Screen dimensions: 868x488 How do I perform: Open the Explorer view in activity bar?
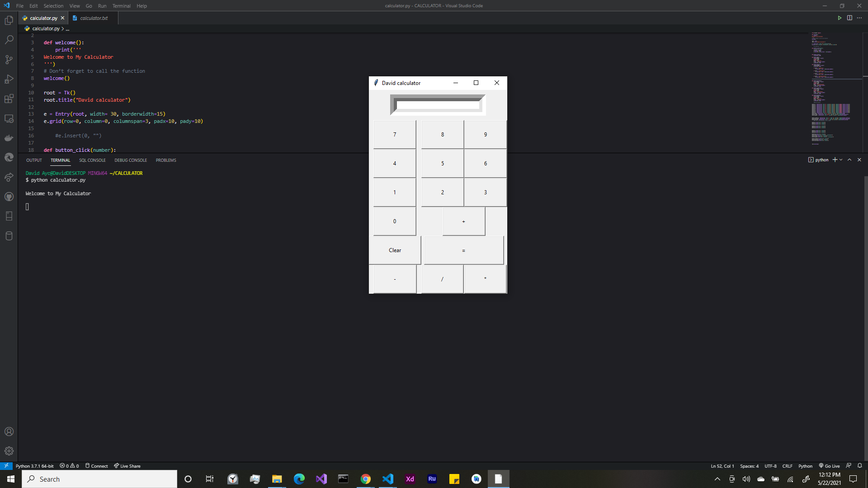coord(9,20)
